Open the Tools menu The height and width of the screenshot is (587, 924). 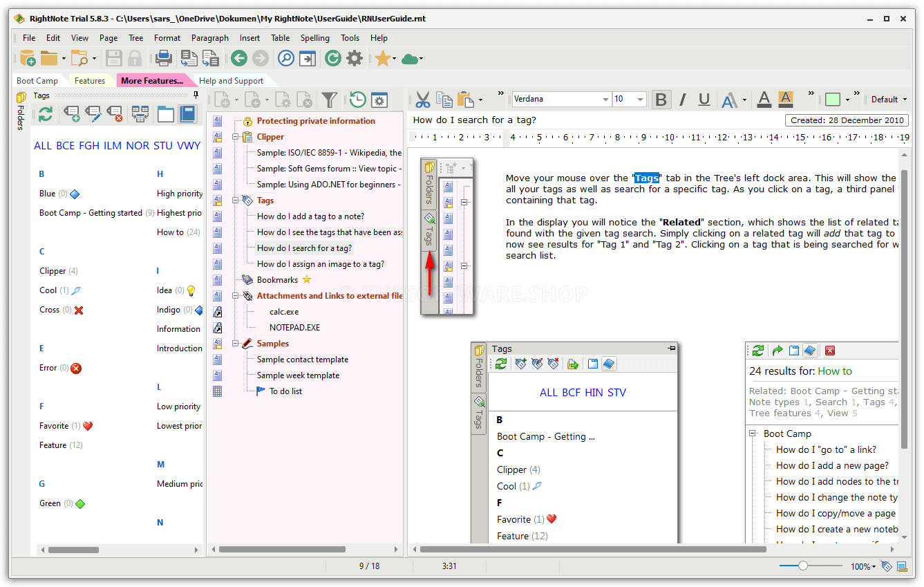coord(350,38)
